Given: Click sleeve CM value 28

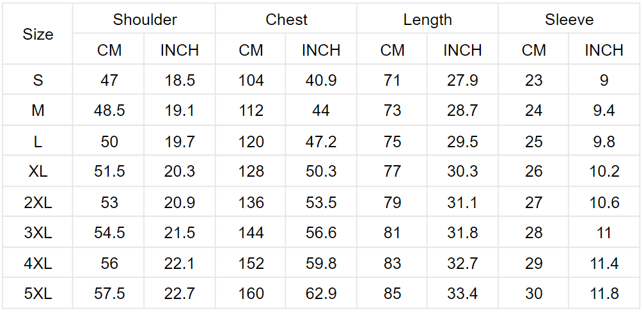Looking at the screenshot, I should click(533, 233).
